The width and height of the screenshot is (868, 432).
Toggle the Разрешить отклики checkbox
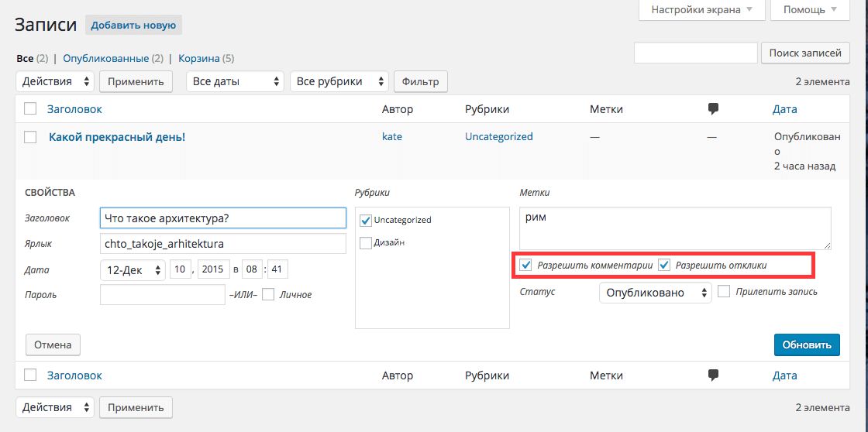click(664, 266)
